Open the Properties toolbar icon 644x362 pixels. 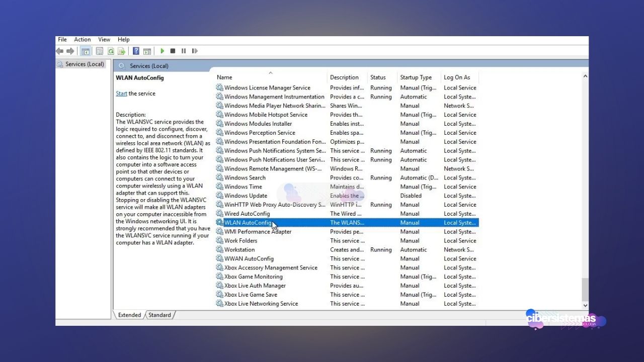click(x=100, y=51)
